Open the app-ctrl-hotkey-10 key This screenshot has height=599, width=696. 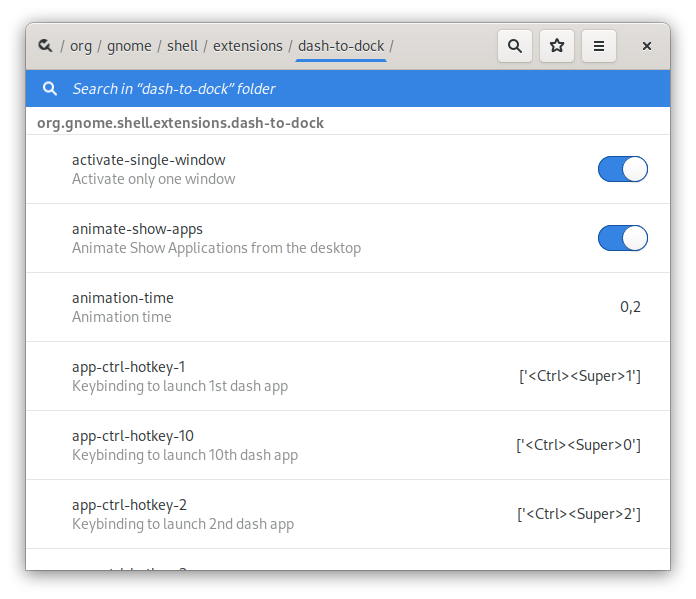click(x=348, y=445)
